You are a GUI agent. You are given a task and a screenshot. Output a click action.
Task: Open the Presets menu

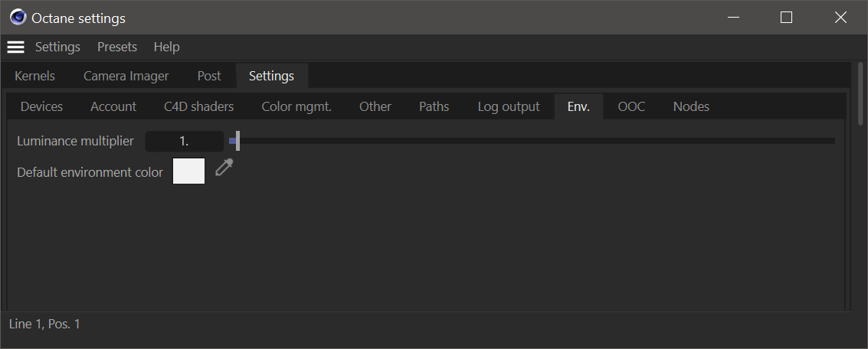tap(117, 47)
